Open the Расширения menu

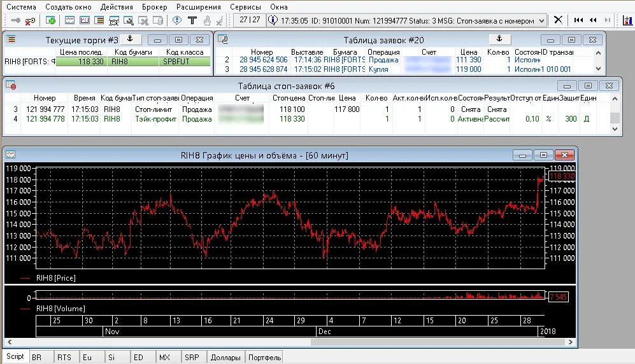coord(199,7)
